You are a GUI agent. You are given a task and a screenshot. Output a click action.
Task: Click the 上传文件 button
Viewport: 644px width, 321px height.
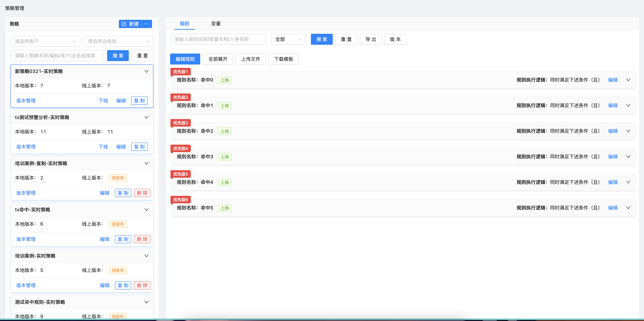tap(250, 59)
